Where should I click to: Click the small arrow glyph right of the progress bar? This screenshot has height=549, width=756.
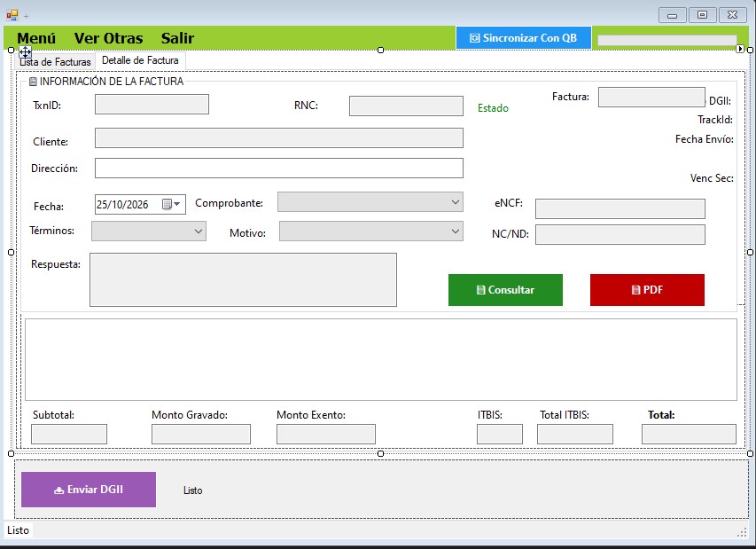tap(740, 49)
